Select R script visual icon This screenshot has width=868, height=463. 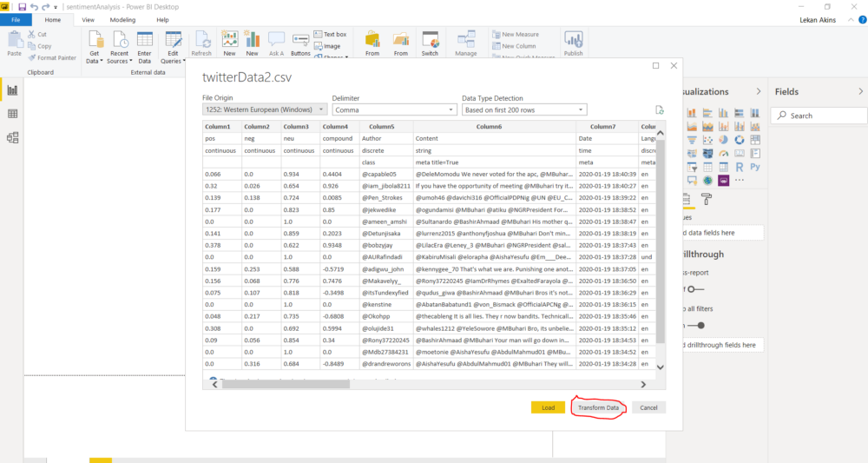739,167
